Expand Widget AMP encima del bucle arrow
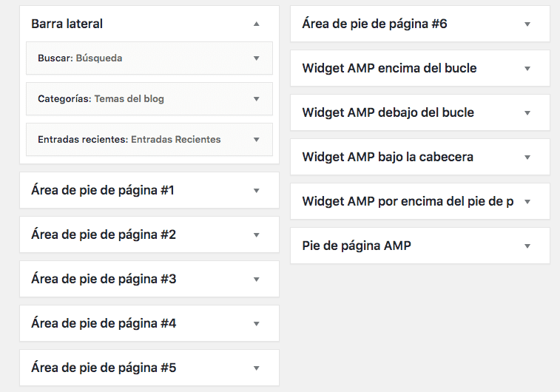560x392 pixels. [527, 68]
